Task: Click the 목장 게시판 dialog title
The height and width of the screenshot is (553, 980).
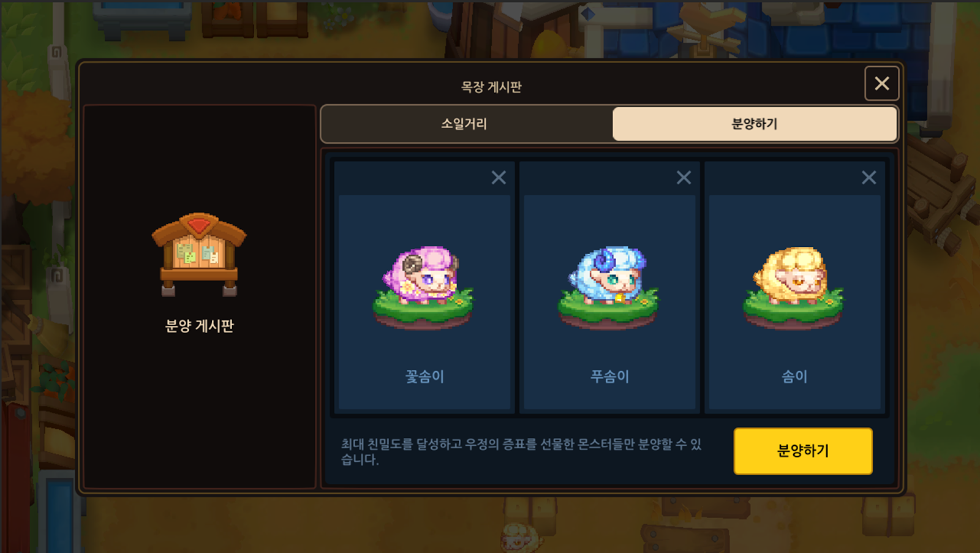Action: click(491, 87)
